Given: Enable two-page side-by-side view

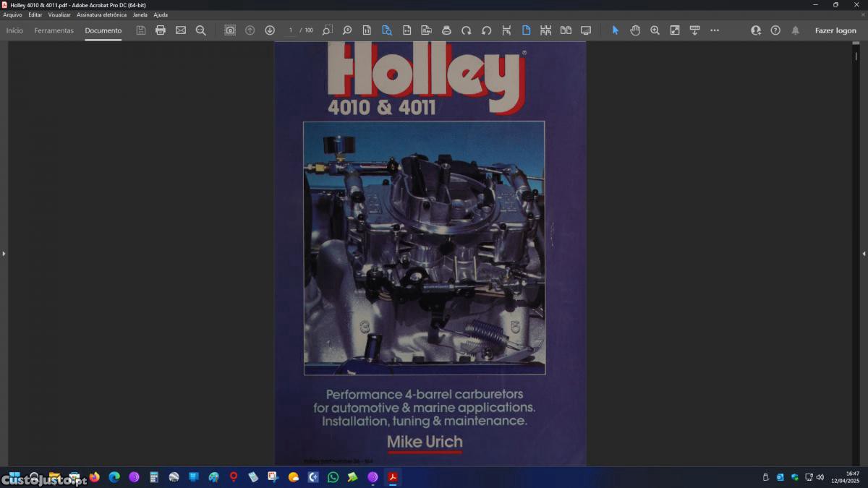Looking at the screenshot, I should 566,30.
